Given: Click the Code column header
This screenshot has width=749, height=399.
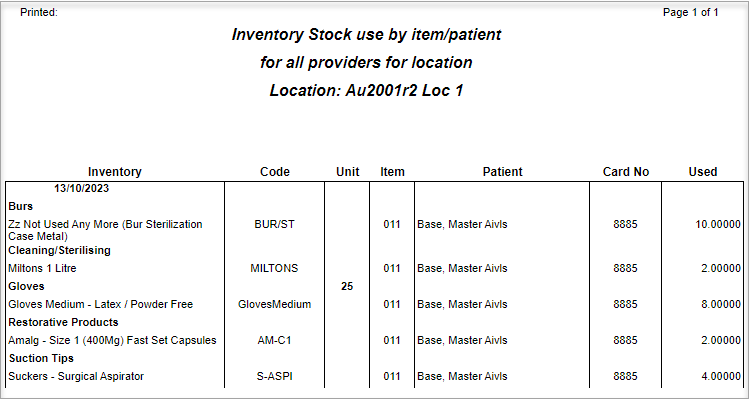Looking at the screenshot, I should 275,172.
